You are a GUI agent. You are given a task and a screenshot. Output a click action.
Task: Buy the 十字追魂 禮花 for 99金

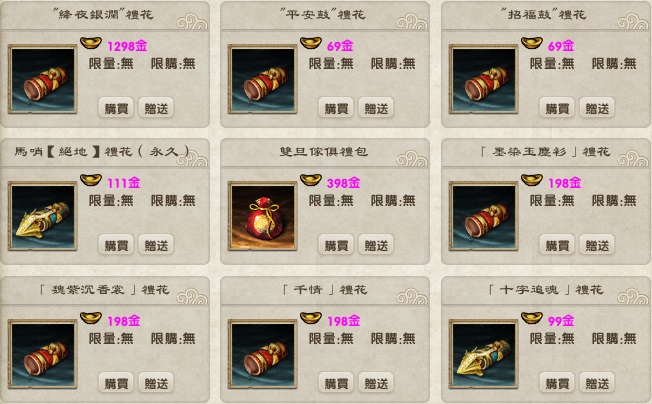tap(557, 383)
